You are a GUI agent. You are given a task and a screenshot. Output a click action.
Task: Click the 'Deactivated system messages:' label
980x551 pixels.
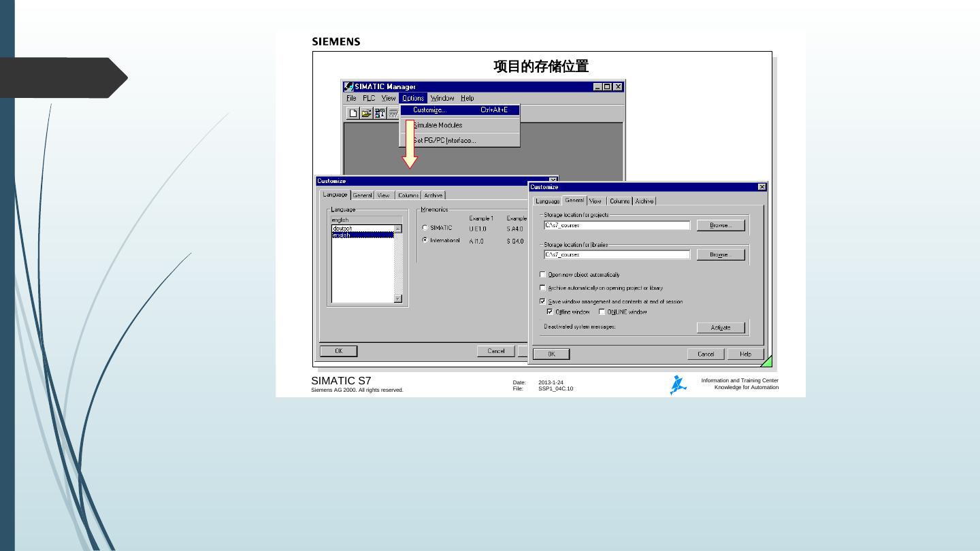[x=580, y=327]
